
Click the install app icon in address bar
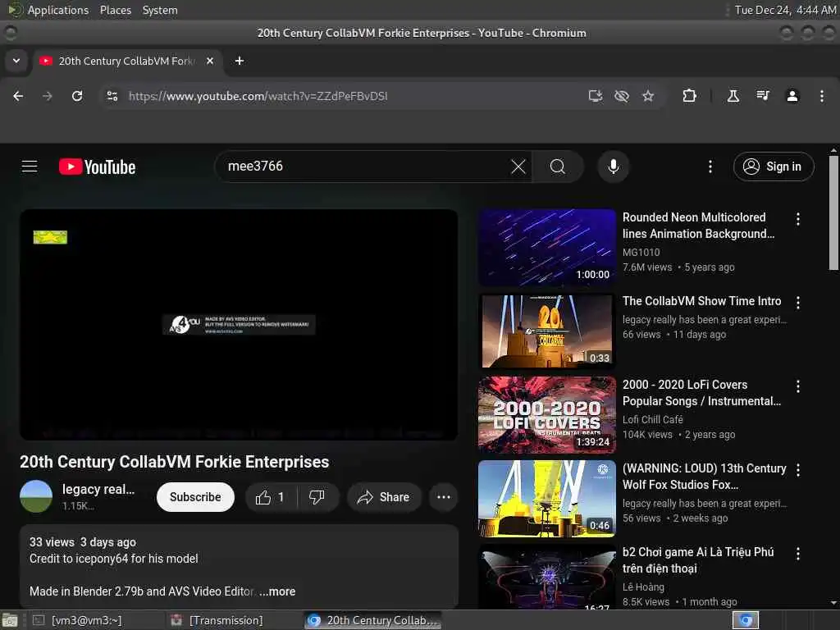click(596, 96)
